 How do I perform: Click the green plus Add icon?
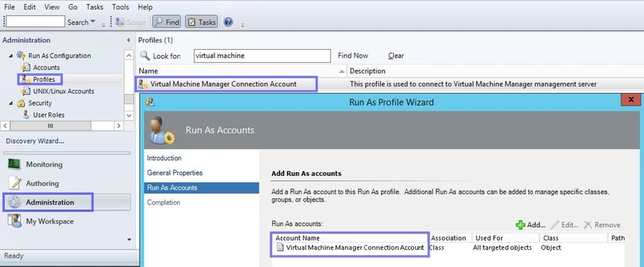(x=520, y=225)
